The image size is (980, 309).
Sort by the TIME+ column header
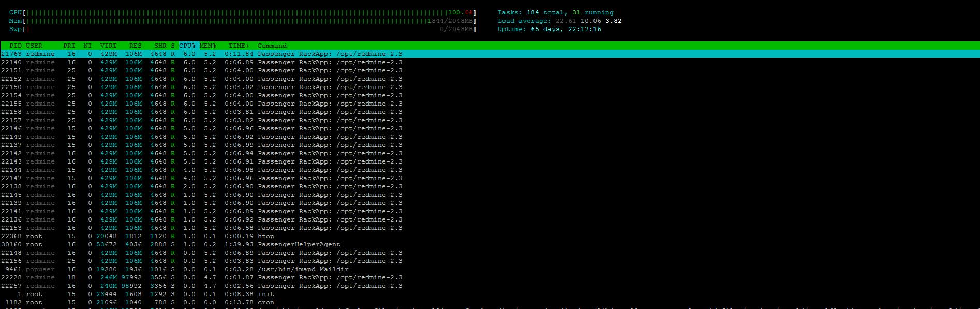[239, 46]
